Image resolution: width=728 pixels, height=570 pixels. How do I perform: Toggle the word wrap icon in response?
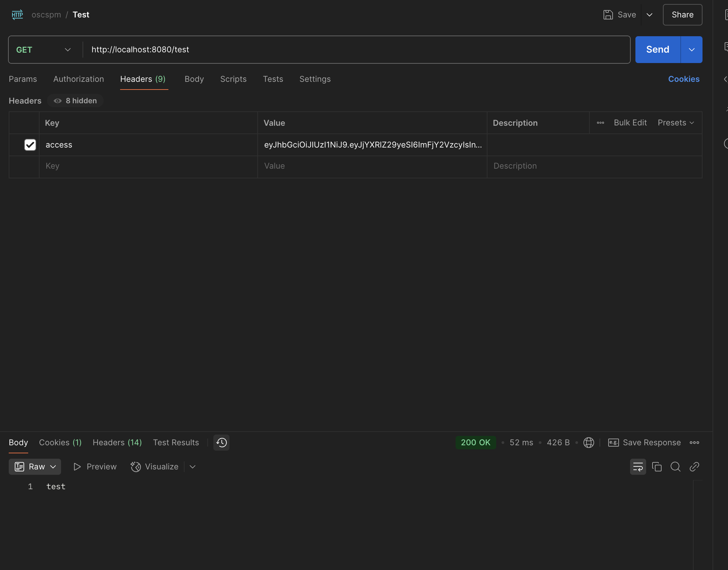click(638, 467)
